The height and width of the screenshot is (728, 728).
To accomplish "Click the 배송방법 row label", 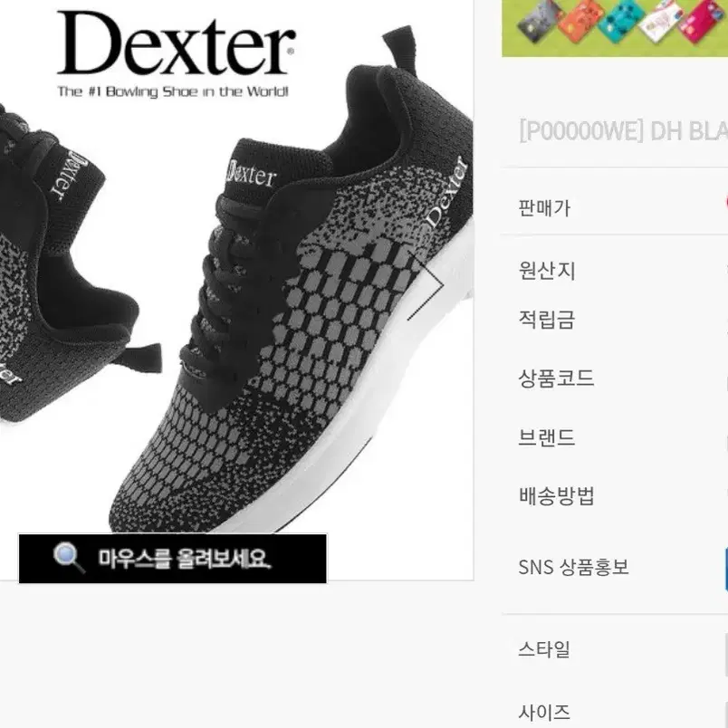I will (557, 496).
